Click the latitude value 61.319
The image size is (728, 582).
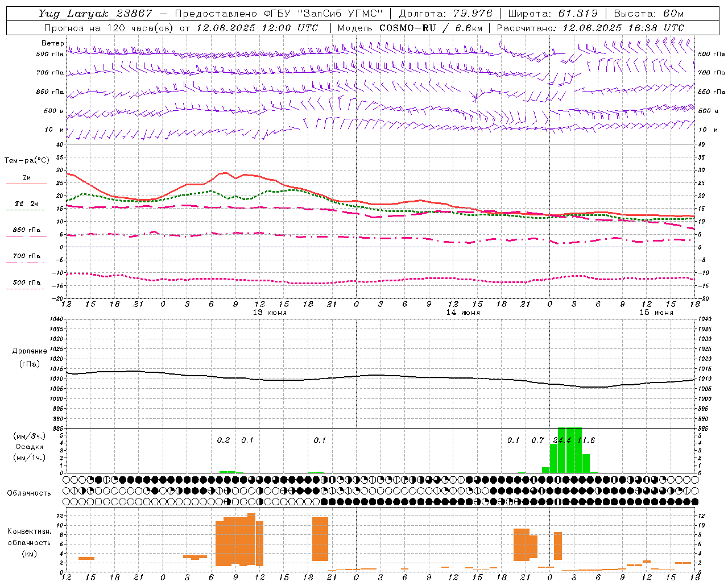[577, 14]
